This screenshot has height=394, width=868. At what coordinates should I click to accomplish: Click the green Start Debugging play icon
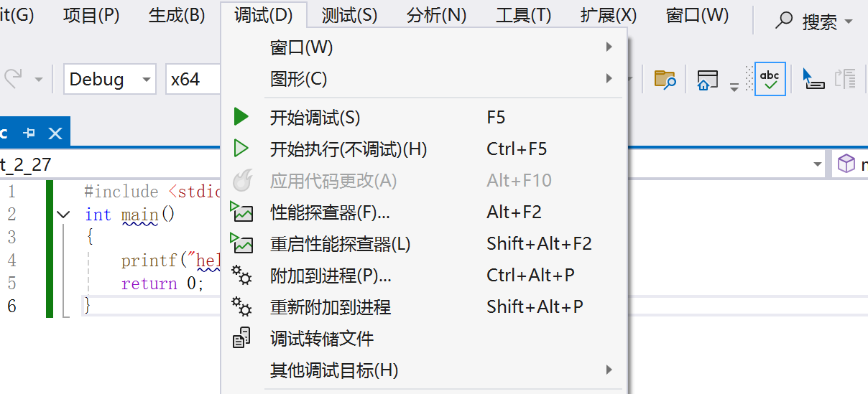tap(241, 117)
